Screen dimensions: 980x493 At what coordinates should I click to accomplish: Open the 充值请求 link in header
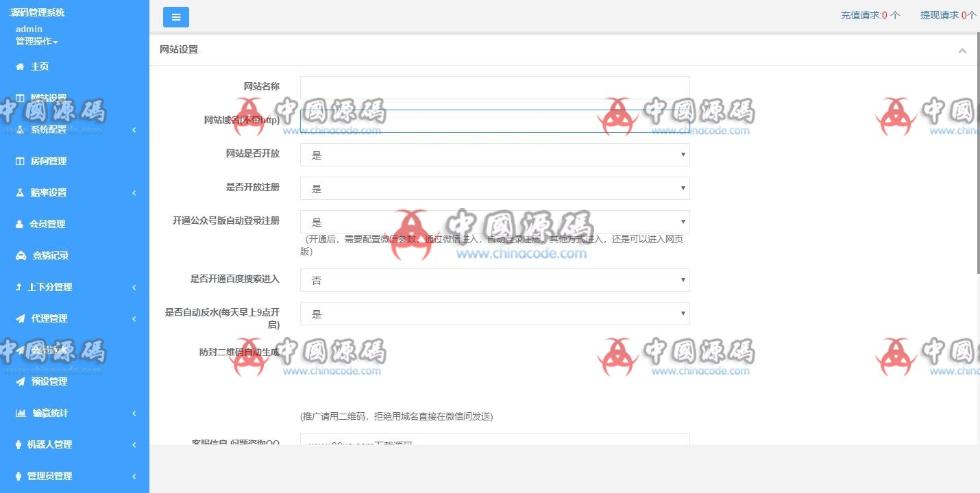(870, 15)
